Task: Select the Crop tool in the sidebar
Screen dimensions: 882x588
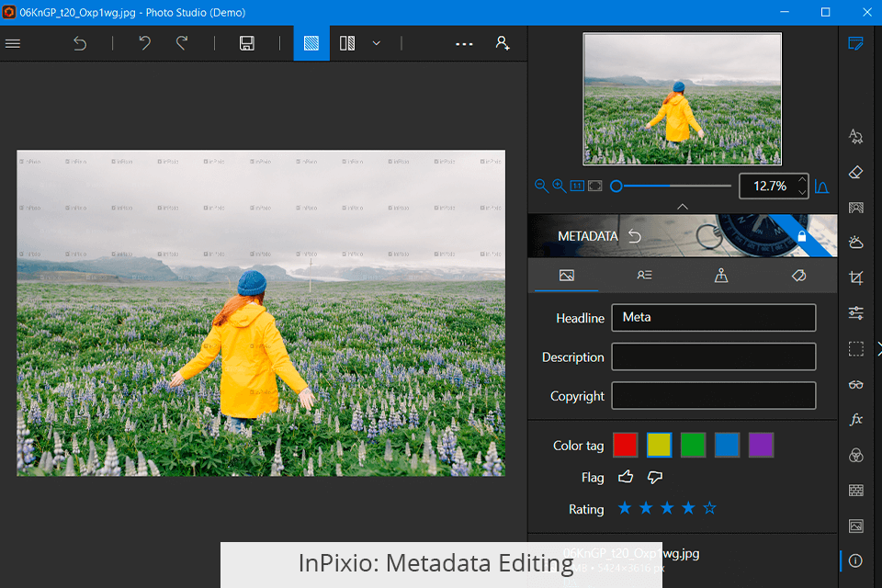Action: pos(856,277)
